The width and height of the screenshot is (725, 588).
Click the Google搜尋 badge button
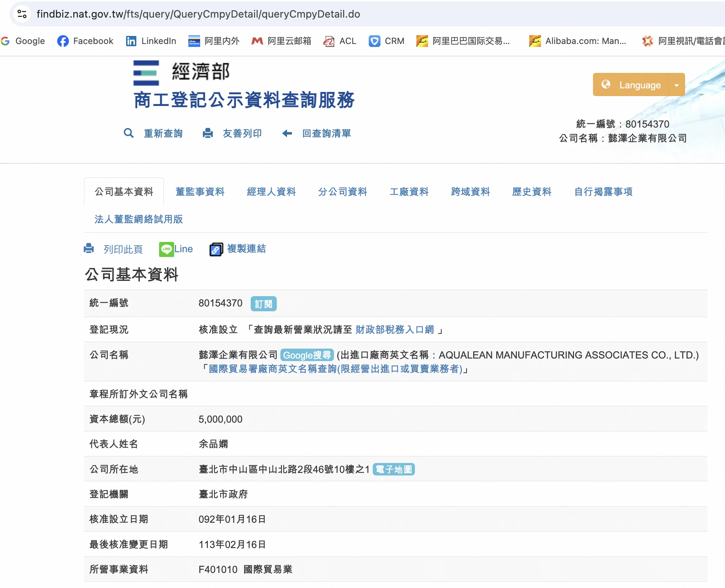coord(306,355)
